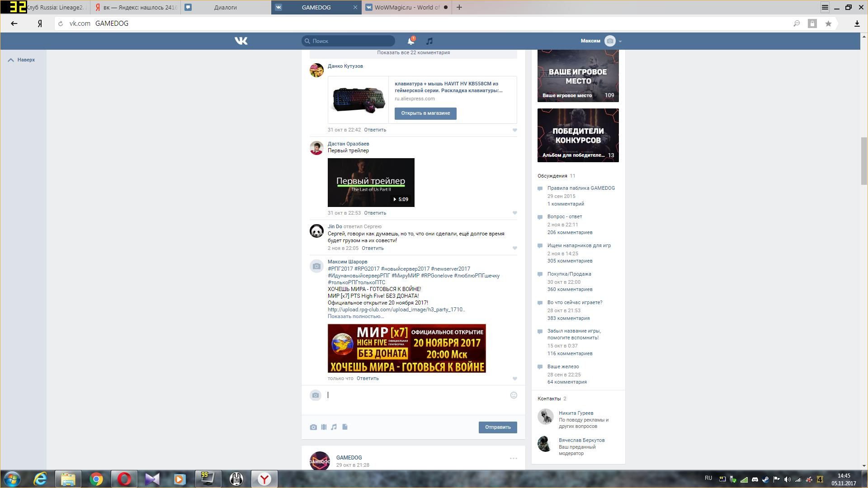Click the comment text input field
This screenshot has height=488, width=868.
[x=416, y=395]
